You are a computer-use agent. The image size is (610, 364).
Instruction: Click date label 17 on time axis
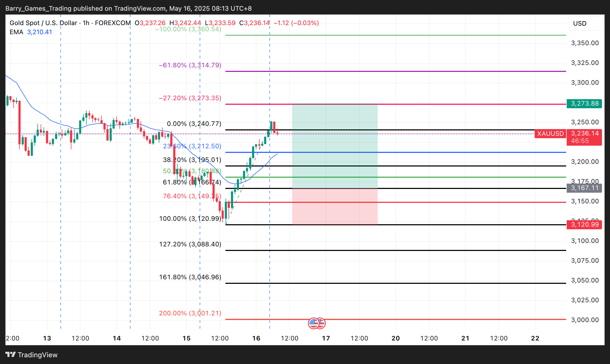[326, 338]
